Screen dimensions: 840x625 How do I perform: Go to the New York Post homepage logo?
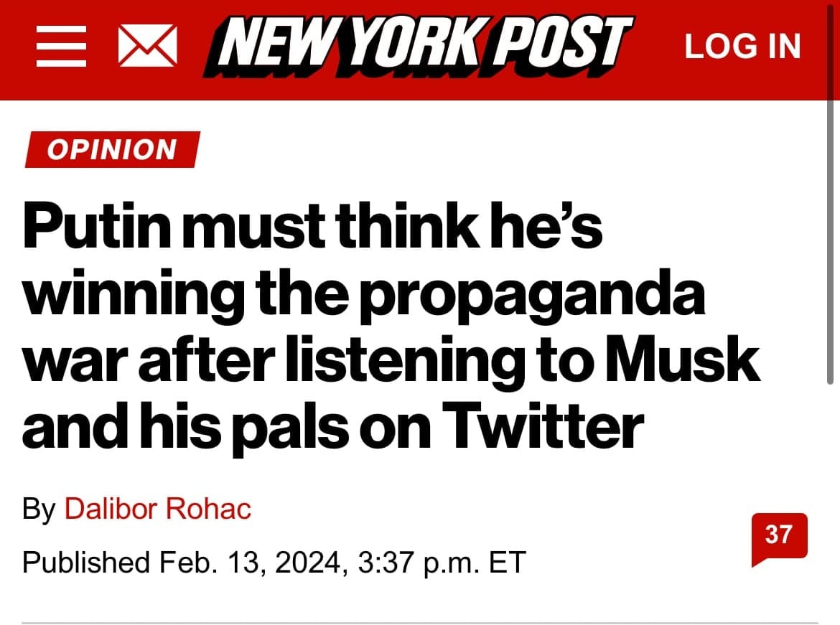click(418, 46)
